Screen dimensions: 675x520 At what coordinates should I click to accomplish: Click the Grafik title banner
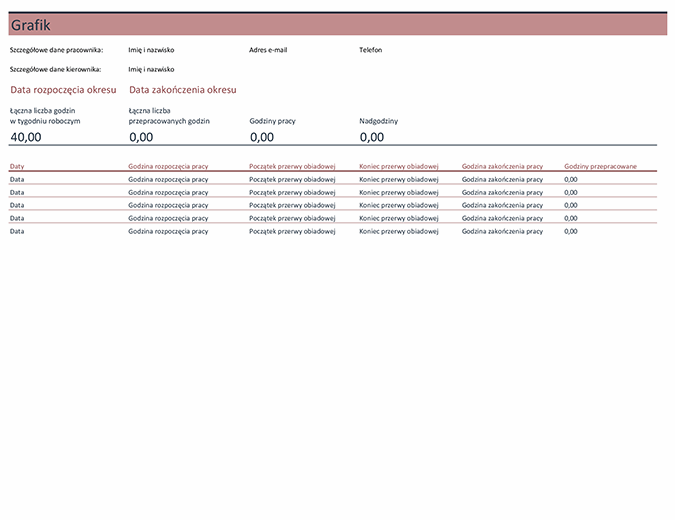click(337, 25)
